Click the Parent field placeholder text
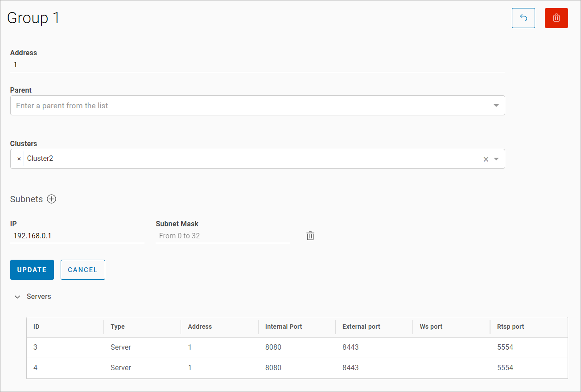The image size is (581, 392). click(x=62, y=106)
